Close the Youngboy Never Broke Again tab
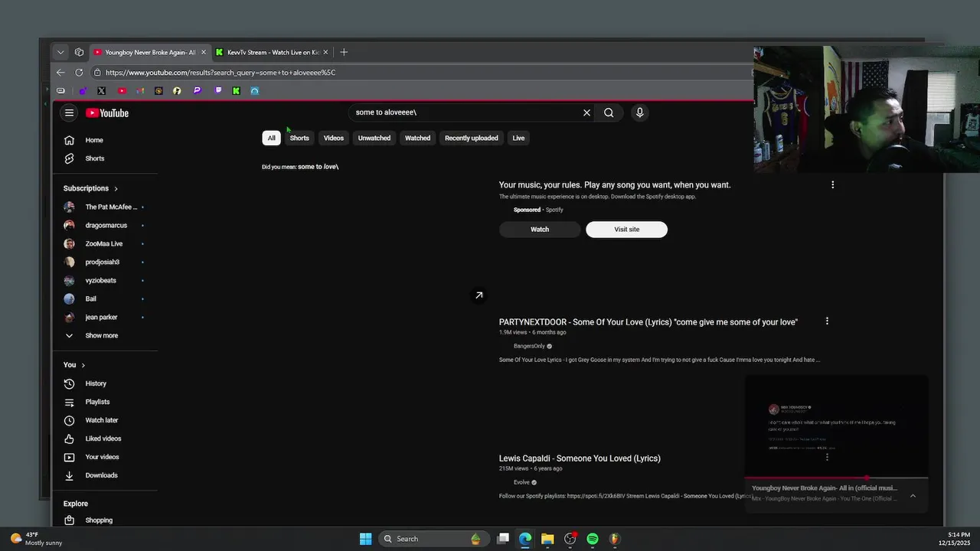The image size is (980, 551). point(204,52)
